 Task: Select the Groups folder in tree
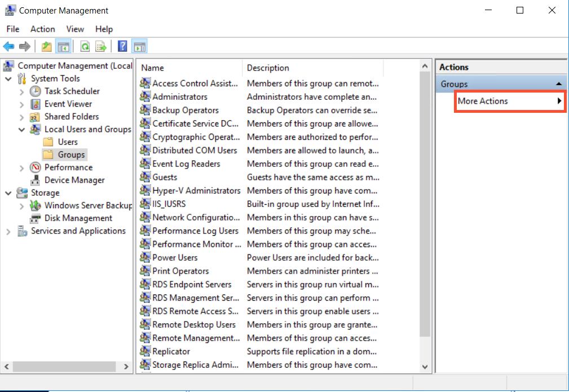click(x=71, y=155)
